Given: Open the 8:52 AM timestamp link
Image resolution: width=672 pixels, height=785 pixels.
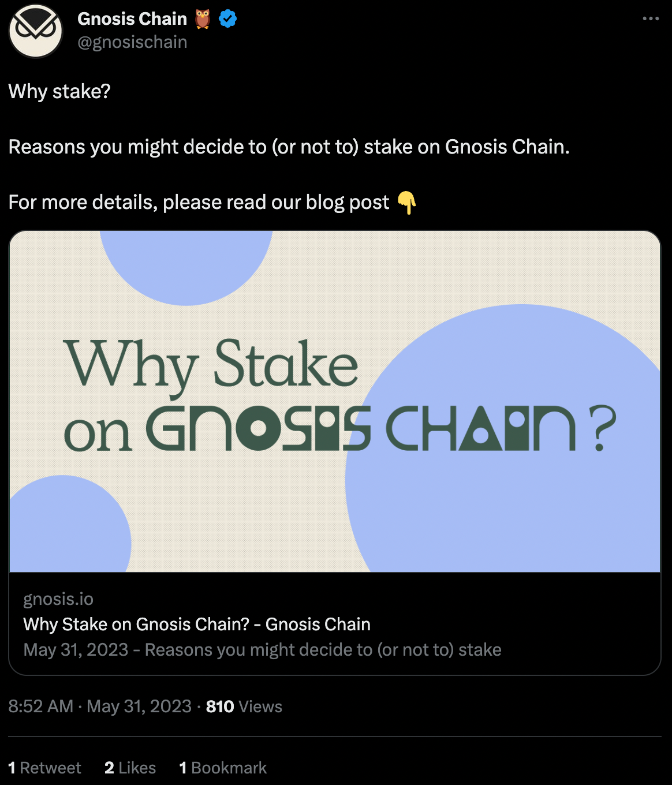Looking at the screenshot, I should pos(41,706).
